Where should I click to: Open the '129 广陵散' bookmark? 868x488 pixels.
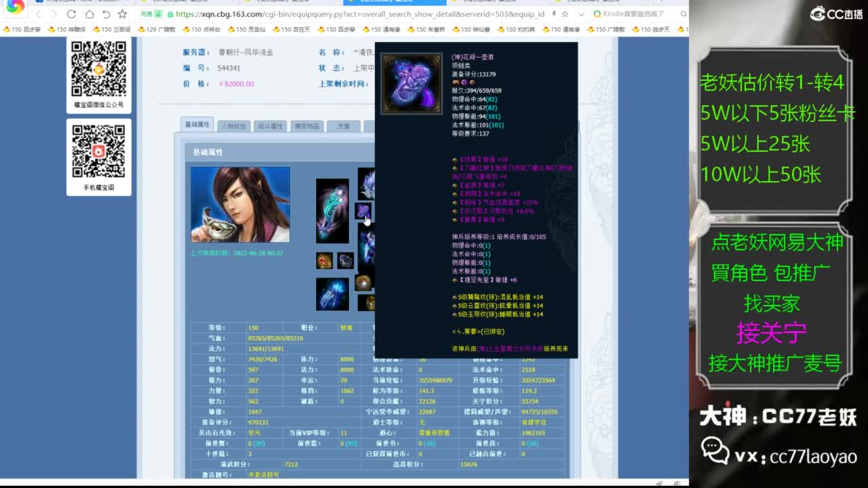click(x=156, y=29)
